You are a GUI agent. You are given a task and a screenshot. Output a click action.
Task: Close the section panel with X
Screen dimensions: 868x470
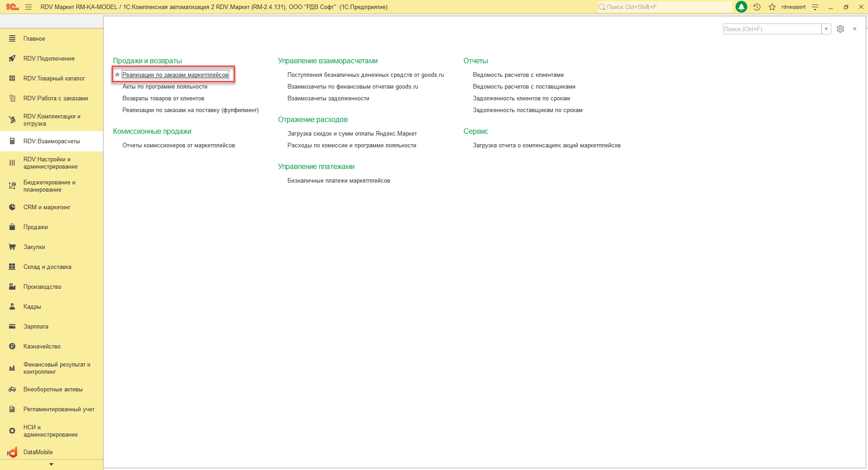[x=854, y=29]
